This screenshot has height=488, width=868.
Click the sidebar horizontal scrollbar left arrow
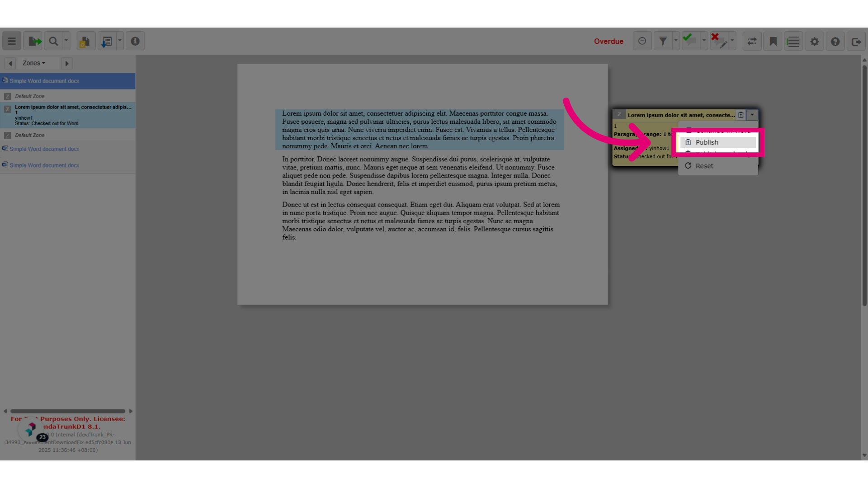click(x=5, y=411)
